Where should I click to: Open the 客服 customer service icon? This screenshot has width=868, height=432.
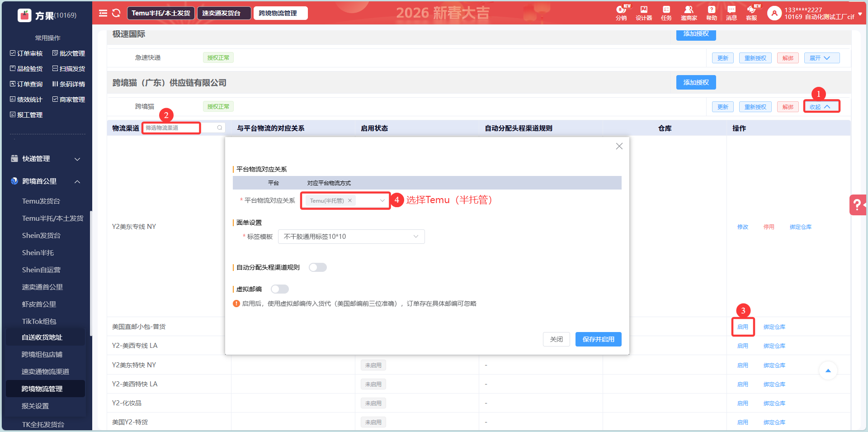(751, 13)
